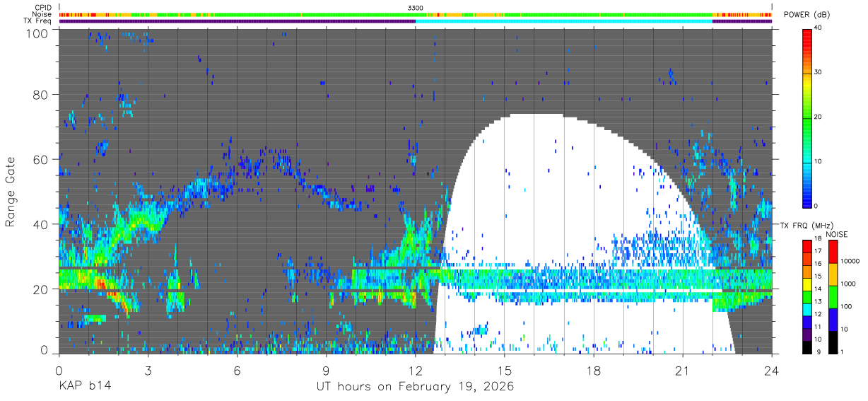
Task: Click the NOISE legend title
Action: pyautogui.click(x=837, y=234)
